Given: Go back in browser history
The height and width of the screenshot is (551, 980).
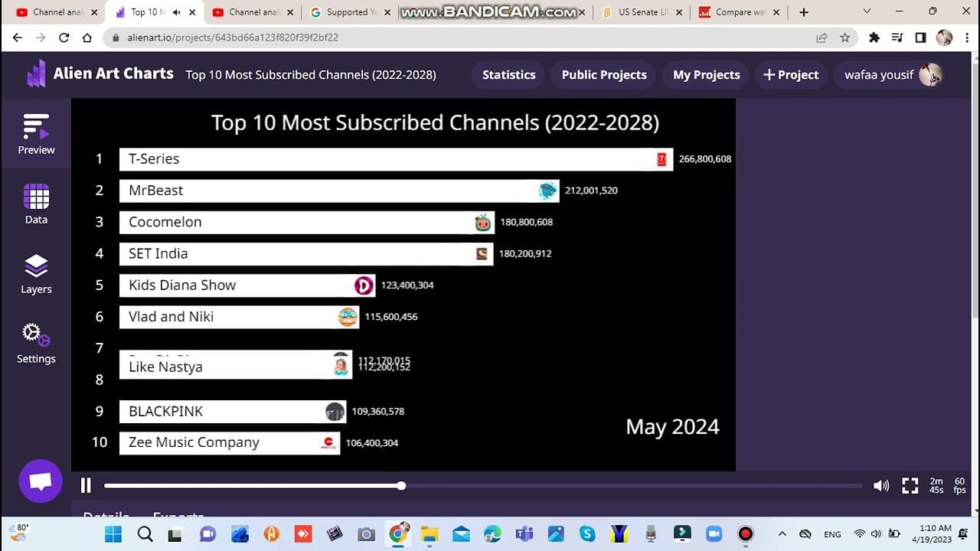Looking at the screenshot, I should [x=17, y=37].
